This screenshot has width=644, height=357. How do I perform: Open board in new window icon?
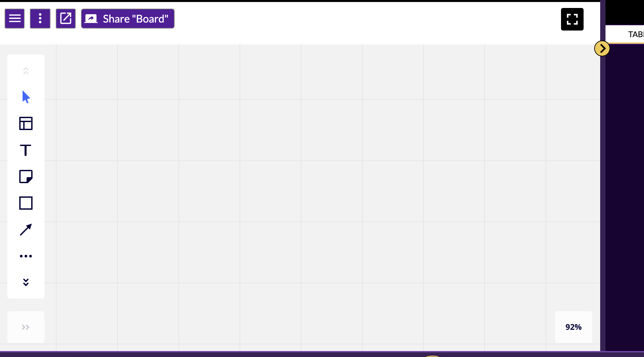click(66, 19)
